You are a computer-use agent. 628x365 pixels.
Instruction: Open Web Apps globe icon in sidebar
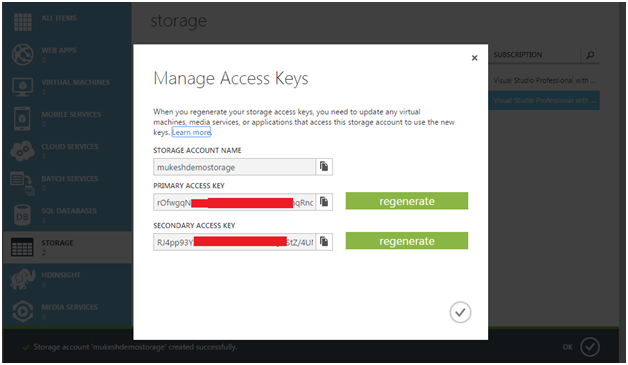click(x=22, y=54)
